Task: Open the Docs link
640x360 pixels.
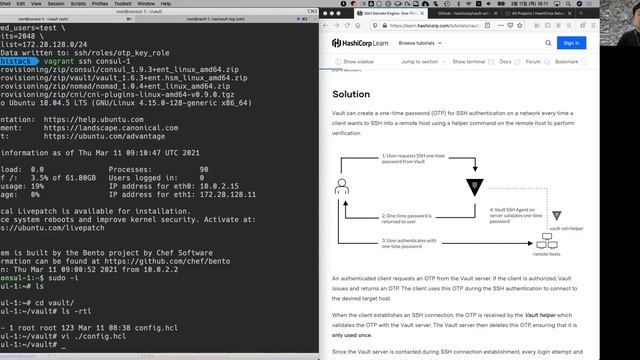Action: (509, 62)
